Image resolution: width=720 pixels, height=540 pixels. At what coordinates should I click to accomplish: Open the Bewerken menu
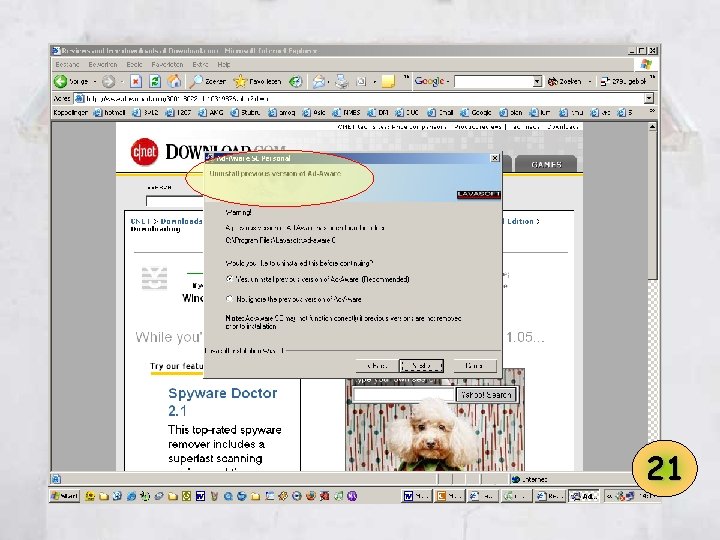point(103,64)
